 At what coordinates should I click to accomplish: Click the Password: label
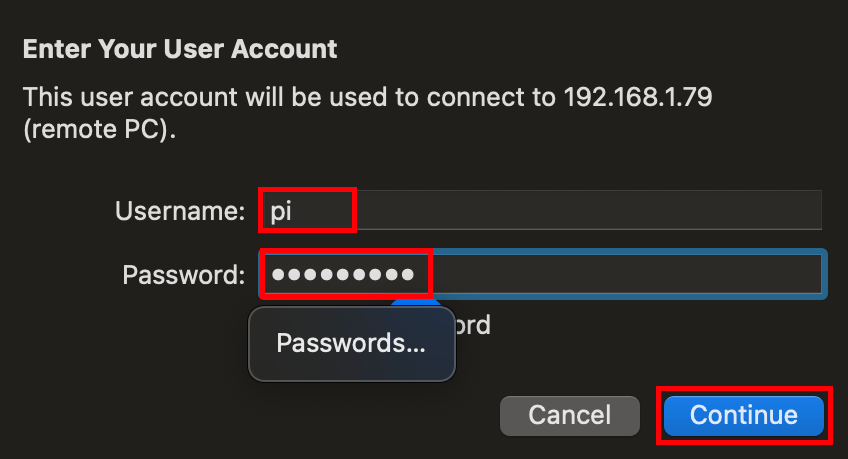pos(184,274)
